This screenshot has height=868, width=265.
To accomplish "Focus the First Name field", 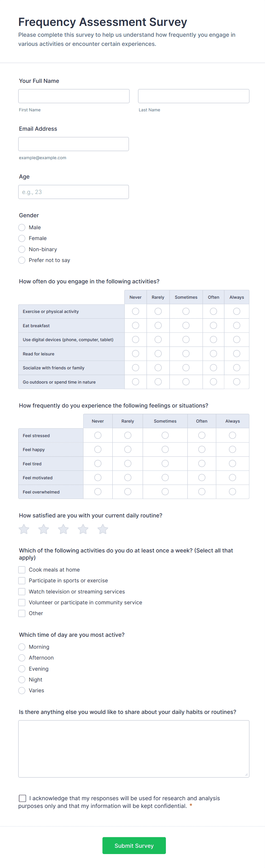I will pos(74,96).
